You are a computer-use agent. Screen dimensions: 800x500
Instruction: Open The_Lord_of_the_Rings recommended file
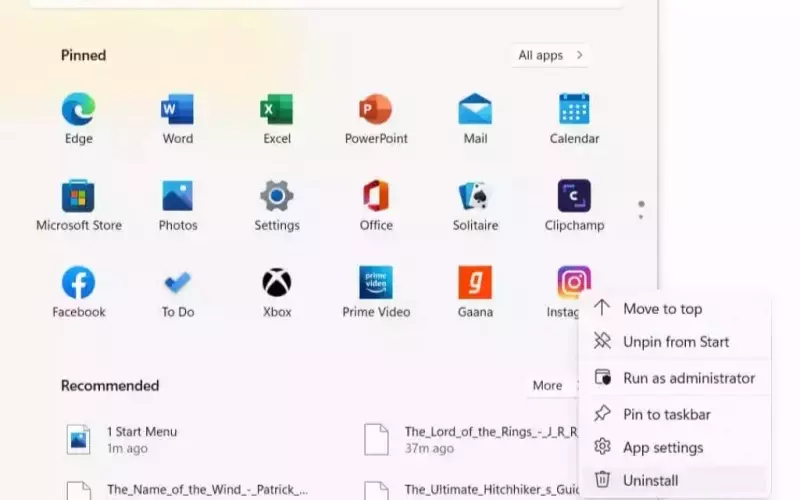point(469,439)
